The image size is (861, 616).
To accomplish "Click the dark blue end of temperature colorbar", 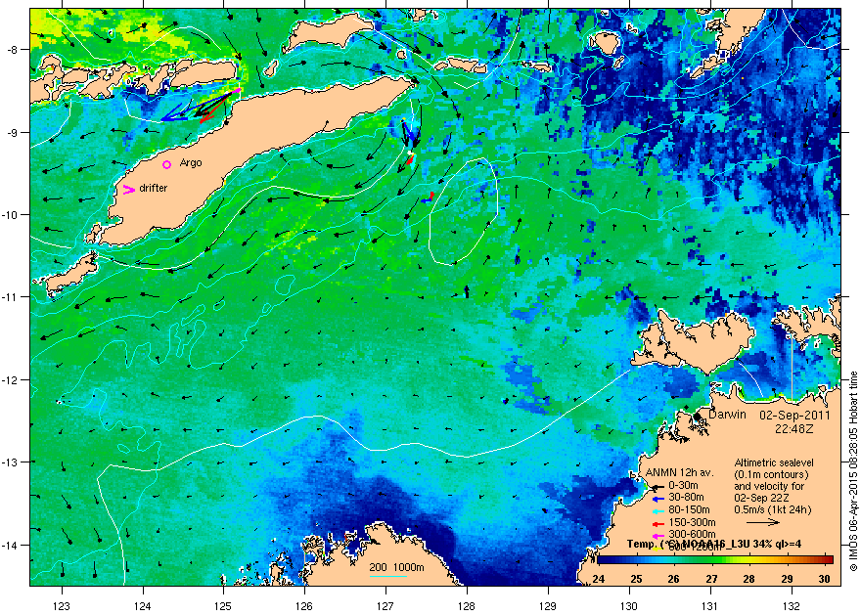I will pyautogui.click(x=603, y=560).
